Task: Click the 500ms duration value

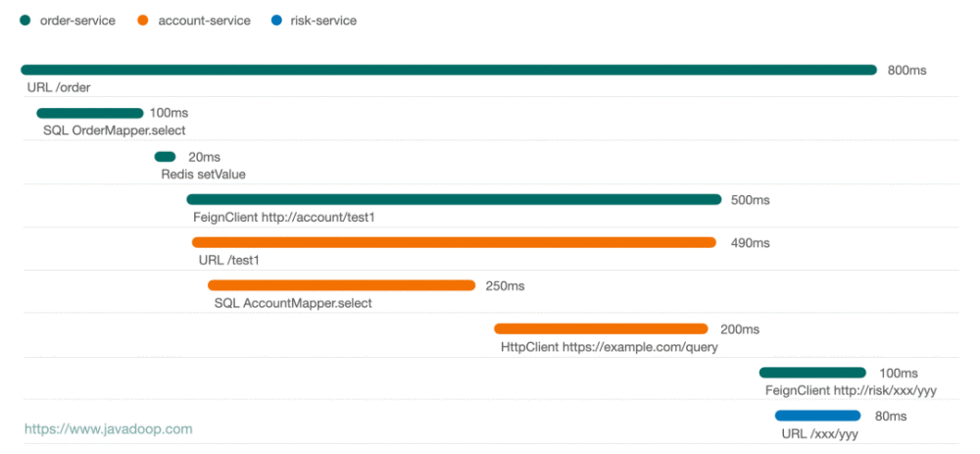Action: pos(750,201)
